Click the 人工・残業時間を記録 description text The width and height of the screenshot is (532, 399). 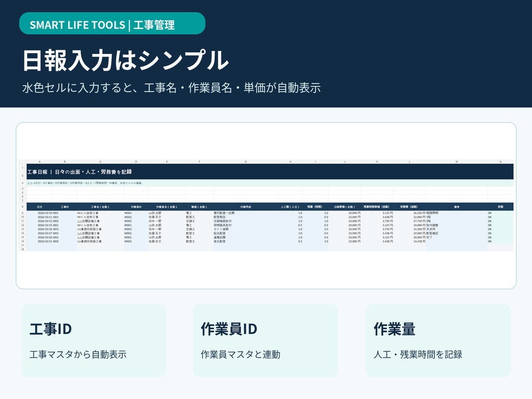[418, 354]
